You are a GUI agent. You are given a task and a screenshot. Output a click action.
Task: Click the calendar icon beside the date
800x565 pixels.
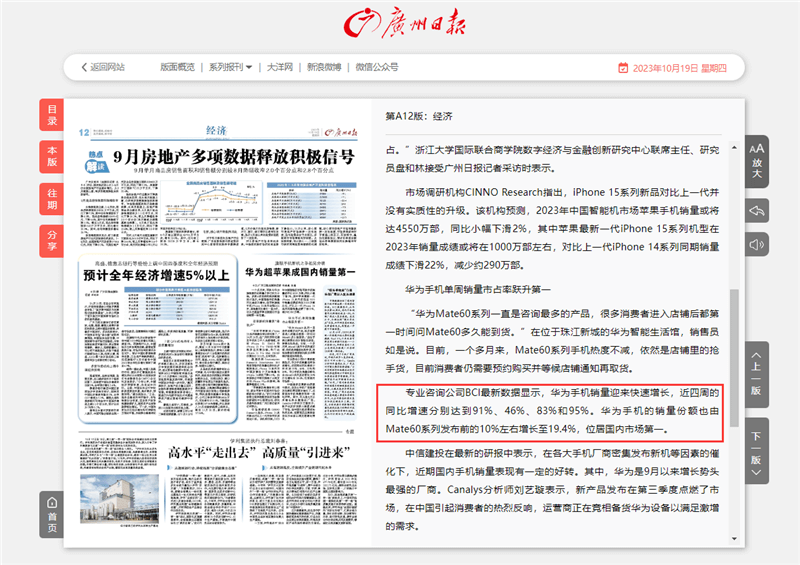pos(623,68)
